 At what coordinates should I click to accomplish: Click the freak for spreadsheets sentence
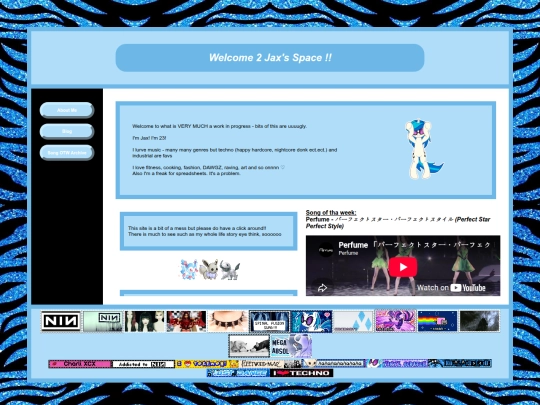click(186, 173)
